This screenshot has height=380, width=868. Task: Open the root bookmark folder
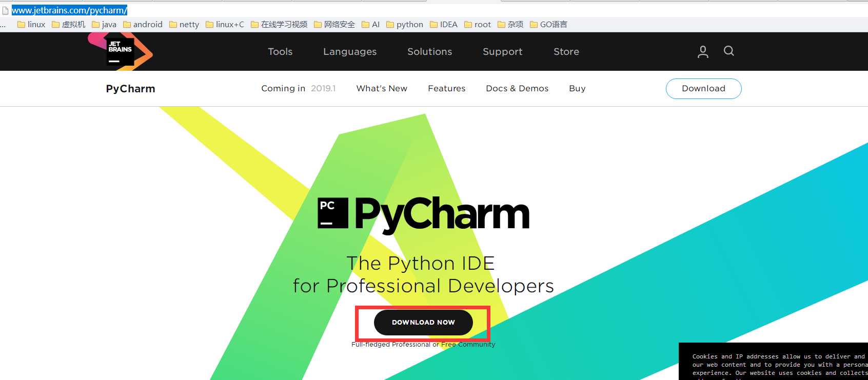pos(477,24)
